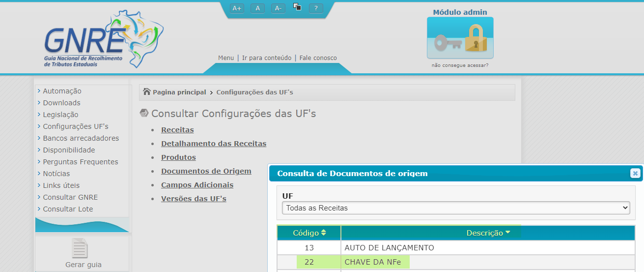Open Links úteis in side menu
Viewport: 644px width, 272px height.
pos(61,185)
